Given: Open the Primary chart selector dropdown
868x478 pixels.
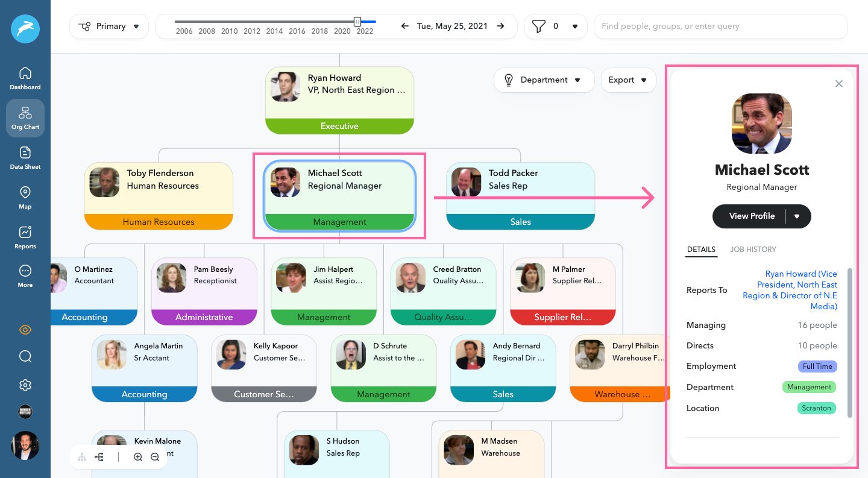Looking at the screenshot, I should (108, 27).
